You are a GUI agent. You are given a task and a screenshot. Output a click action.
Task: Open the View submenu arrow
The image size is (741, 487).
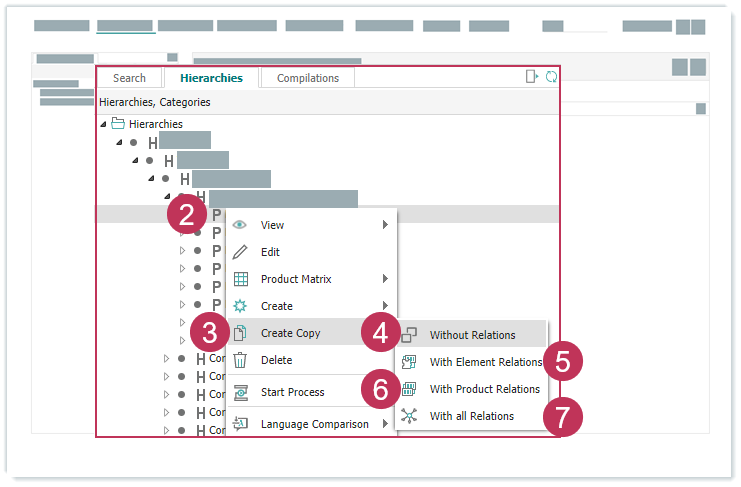pyautogui.click(x=385, y=225)
